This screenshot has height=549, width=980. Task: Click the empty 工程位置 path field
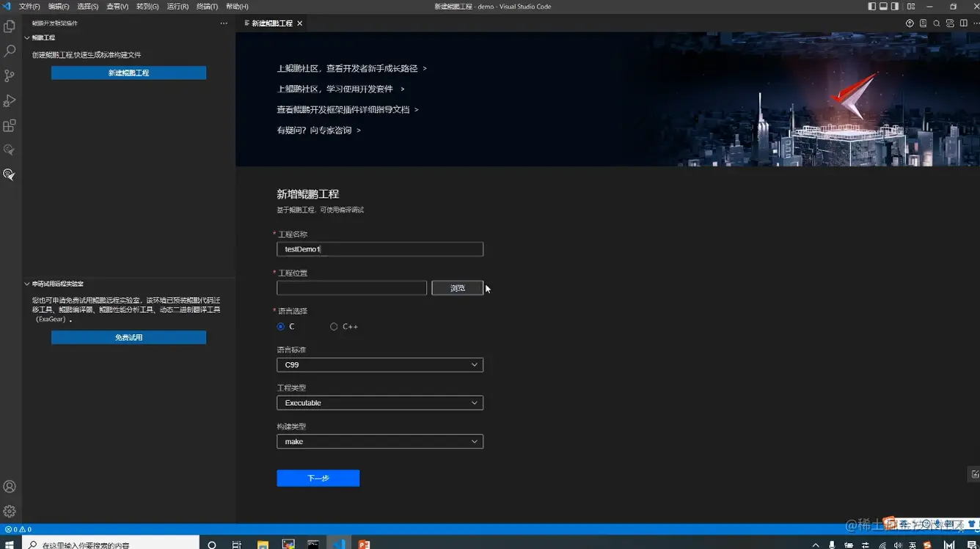click(x=351, y=288)
